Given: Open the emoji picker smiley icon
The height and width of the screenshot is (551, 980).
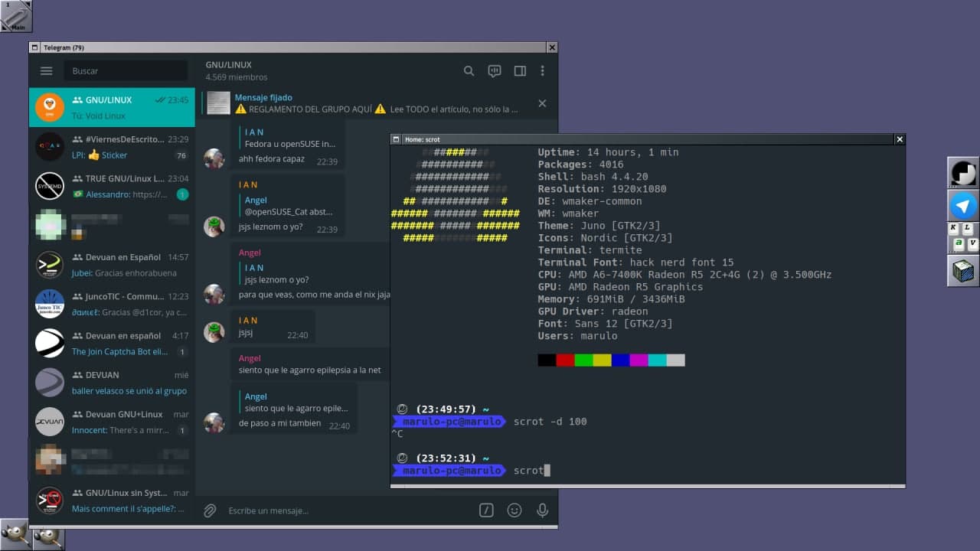Looking at the screenshot, I should pos(514,510).
